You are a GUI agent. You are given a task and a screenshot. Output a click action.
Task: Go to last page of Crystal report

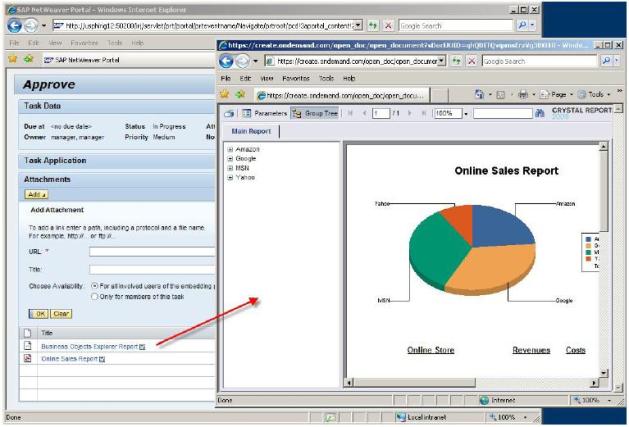pyautogui.click(x=424, y=114)
